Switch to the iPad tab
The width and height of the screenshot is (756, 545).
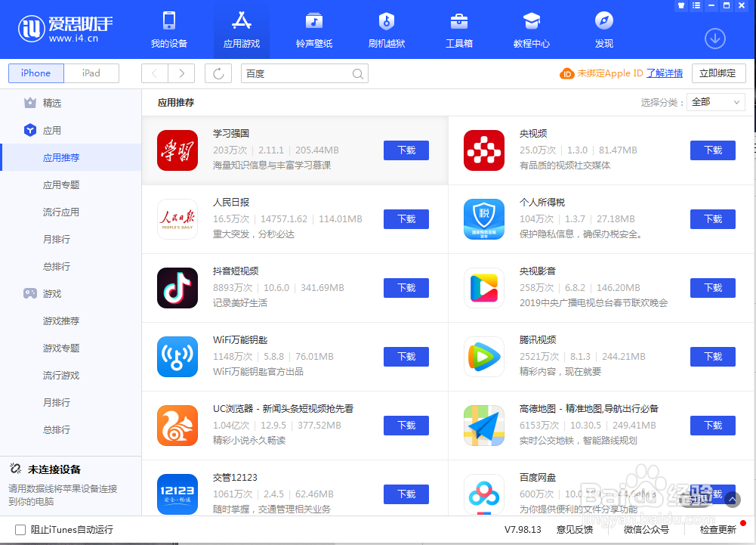[91, 73]
